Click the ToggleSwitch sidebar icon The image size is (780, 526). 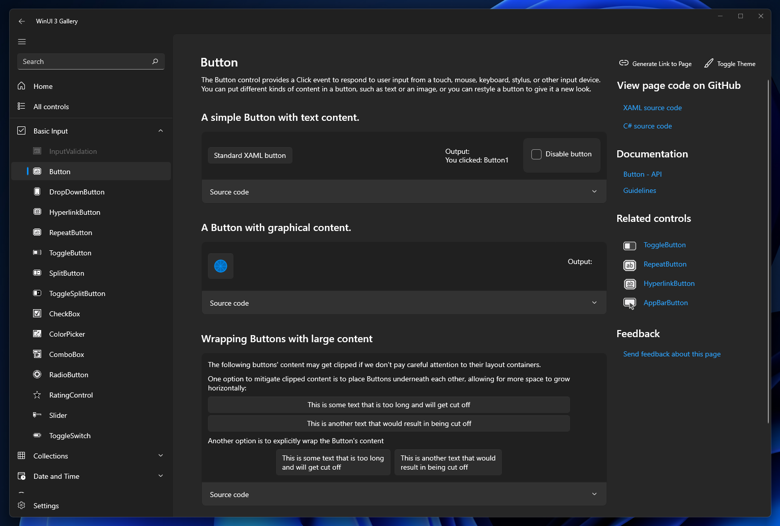coord(37,435)
